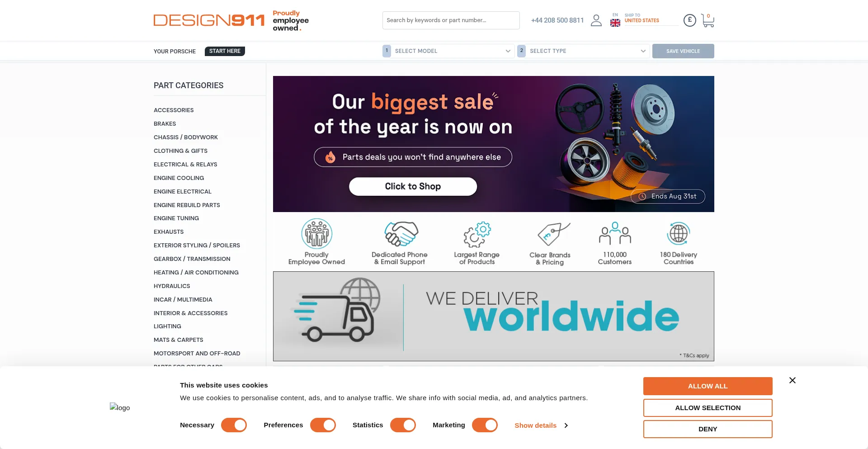Viewport: 868px width, 449px height.
Task: Click the Clear Brands & Pricing tag icon
Action: pos(553,234)
